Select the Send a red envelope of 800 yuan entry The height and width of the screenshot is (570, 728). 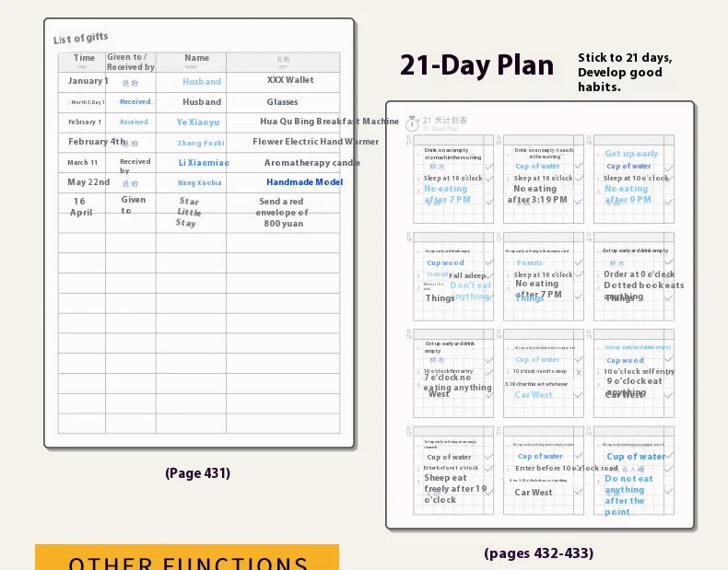pos(282,213)
